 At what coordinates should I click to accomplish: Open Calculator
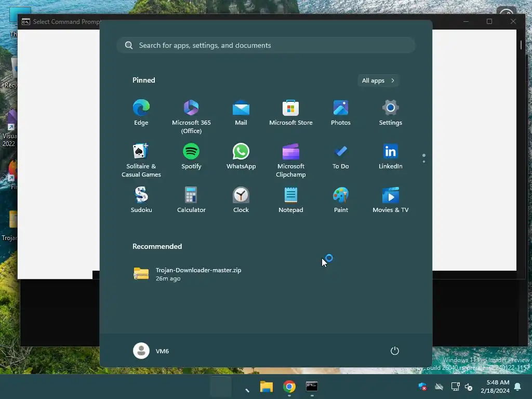(191, 200)
